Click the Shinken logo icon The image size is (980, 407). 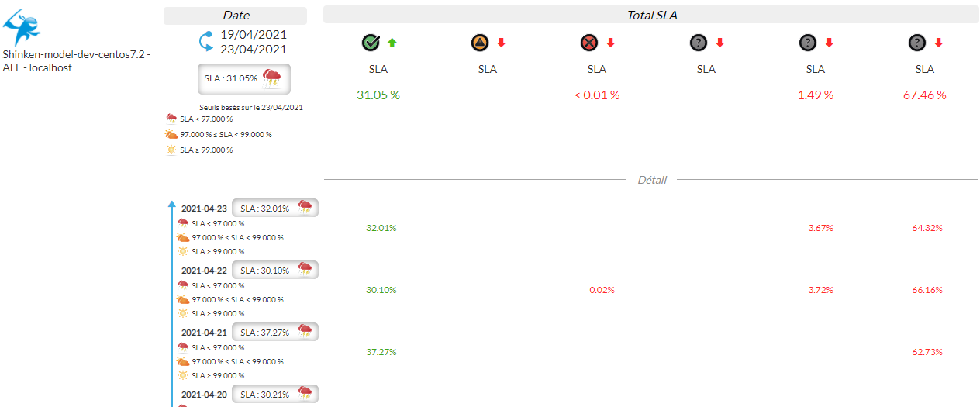pos(22,26)
